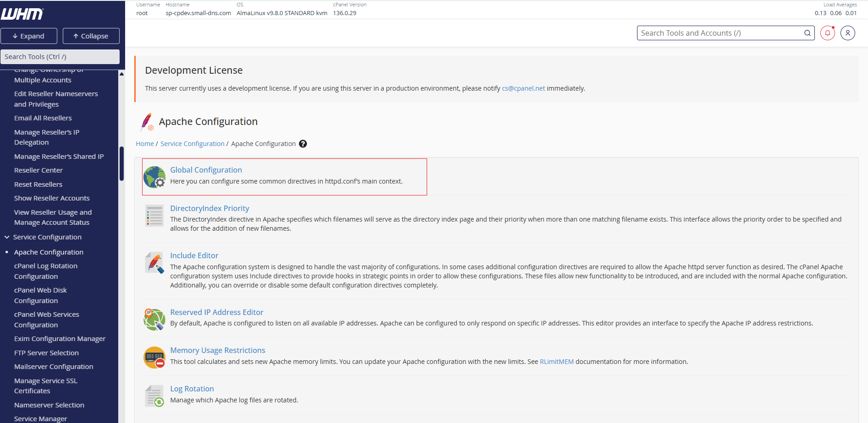Open the RLimitMEM documentation link

click(557, 362)
